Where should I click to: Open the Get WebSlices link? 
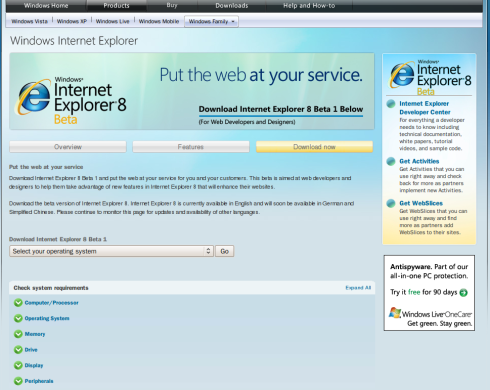421,203
